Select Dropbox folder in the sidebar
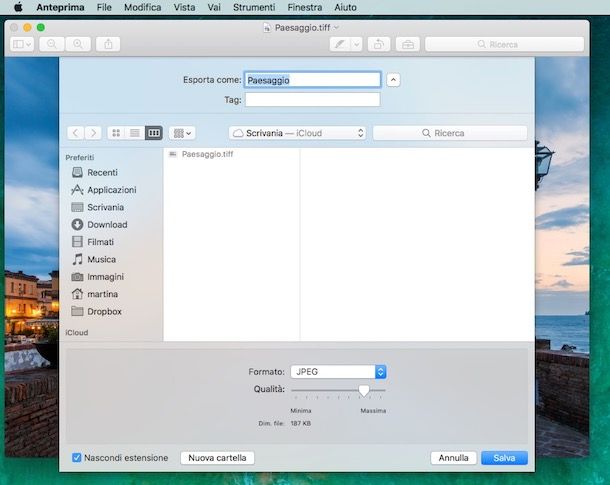The width and height of the screenshot is (610, 485). [x=97, y=312]
